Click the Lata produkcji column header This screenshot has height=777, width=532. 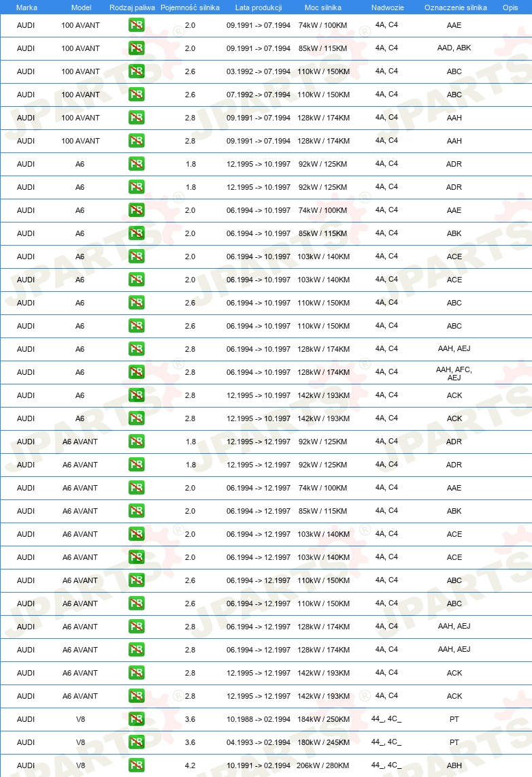(259, 7)
